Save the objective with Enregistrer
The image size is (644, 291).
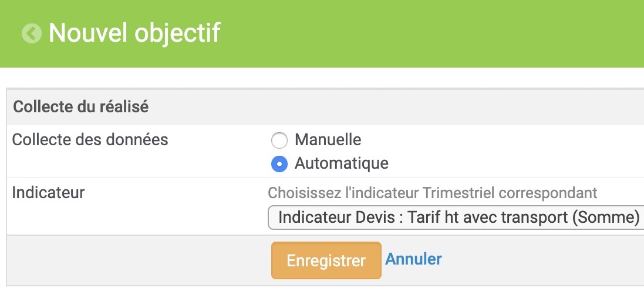tap(326, 260)
